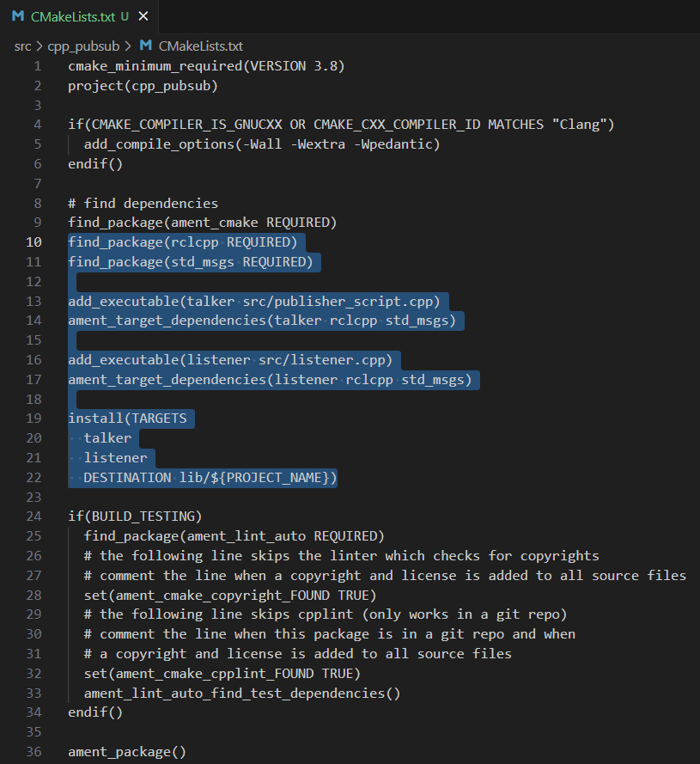This screenshot has height=764, width=700.
Task: Click on install(TARGETS text
Action: click(x=127, y=419)
